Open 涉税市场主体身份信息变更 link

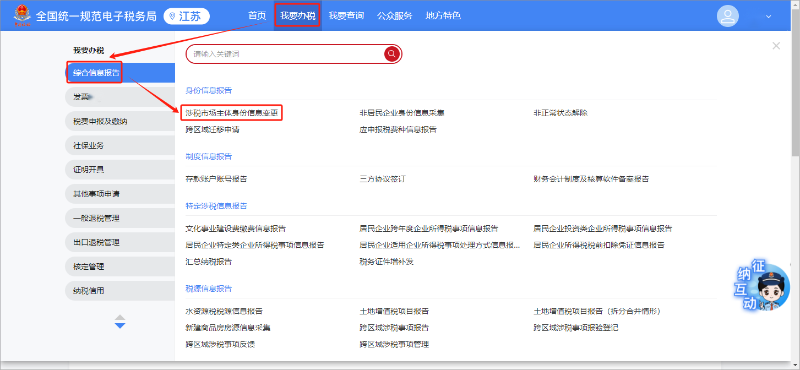coord(231,113)
